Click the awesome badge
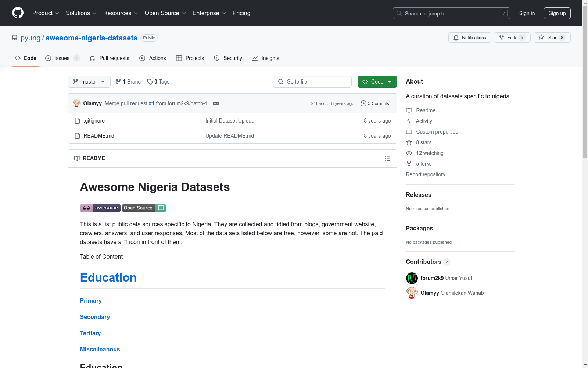 coord(100,208)
